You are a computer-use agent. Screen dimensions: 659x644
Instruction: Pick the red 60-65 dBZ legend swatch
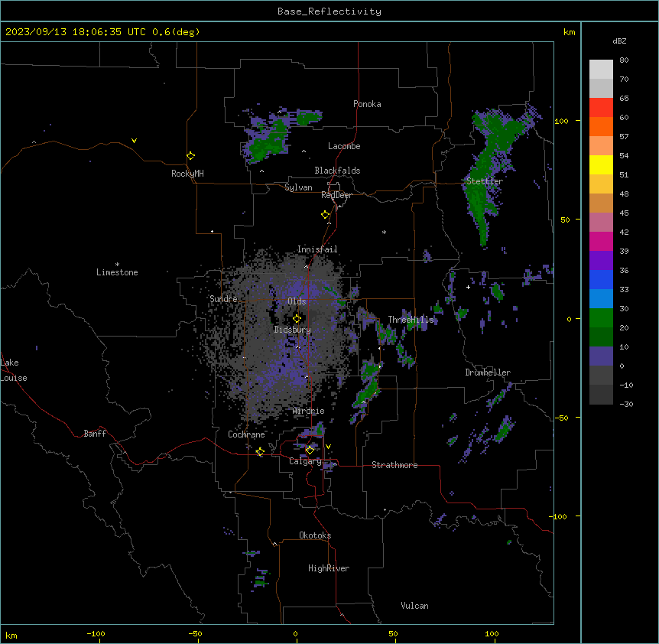coord(601,107)
